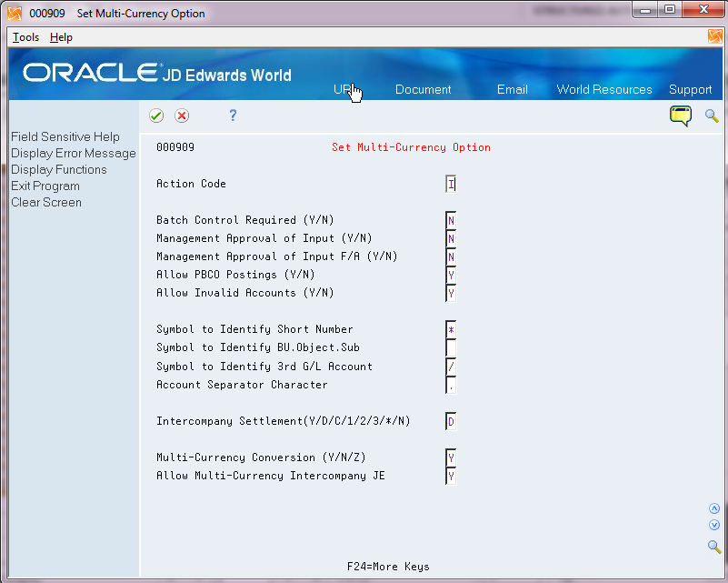The image size is (728, 583).
Task: Click the red Set Multi-Currency Option heading
Action: [411, 147]
